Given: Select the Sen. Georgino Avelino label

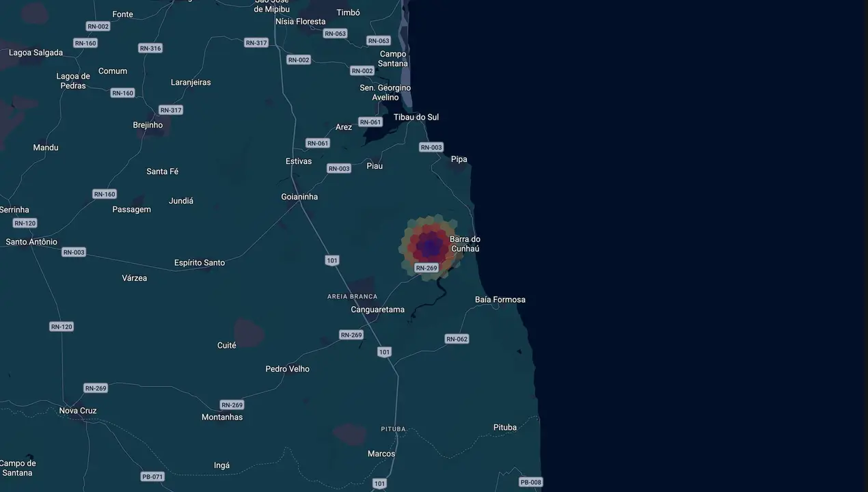Looking at the screenshot, I should [385, 92].
